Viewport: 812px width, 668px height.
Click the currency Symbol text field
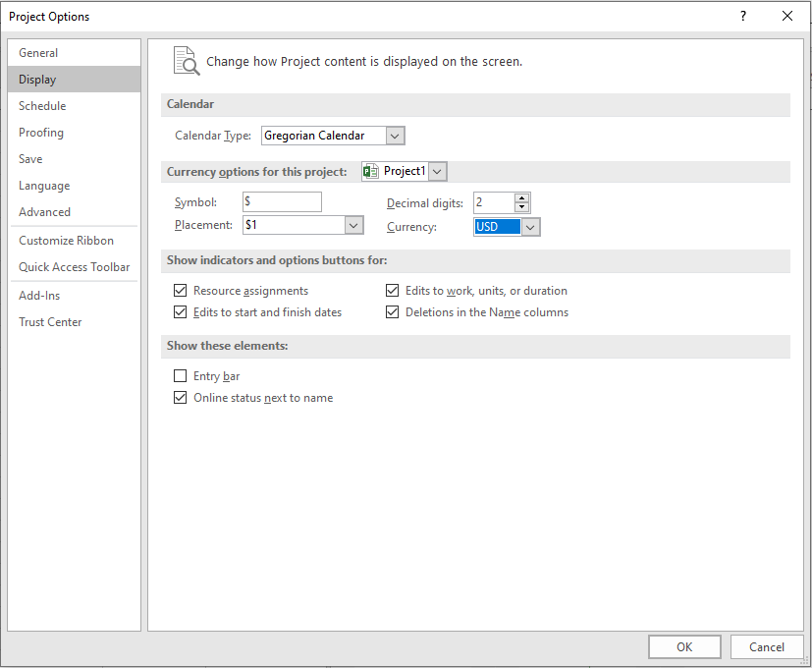(x=282, y=201)
